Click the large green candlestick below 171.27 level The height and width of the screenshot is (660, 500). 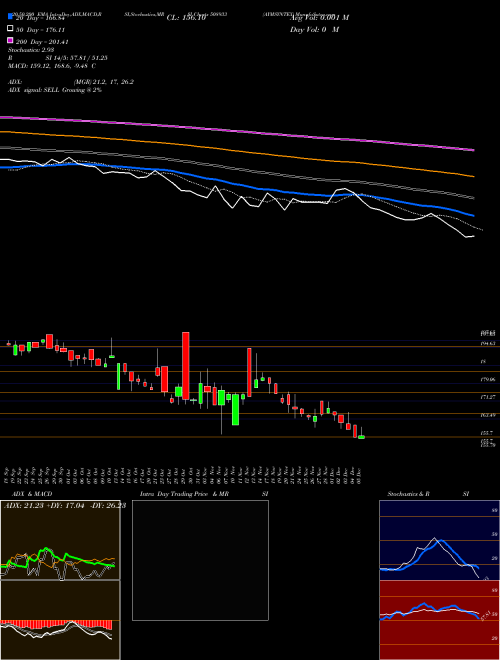[235, 409]
